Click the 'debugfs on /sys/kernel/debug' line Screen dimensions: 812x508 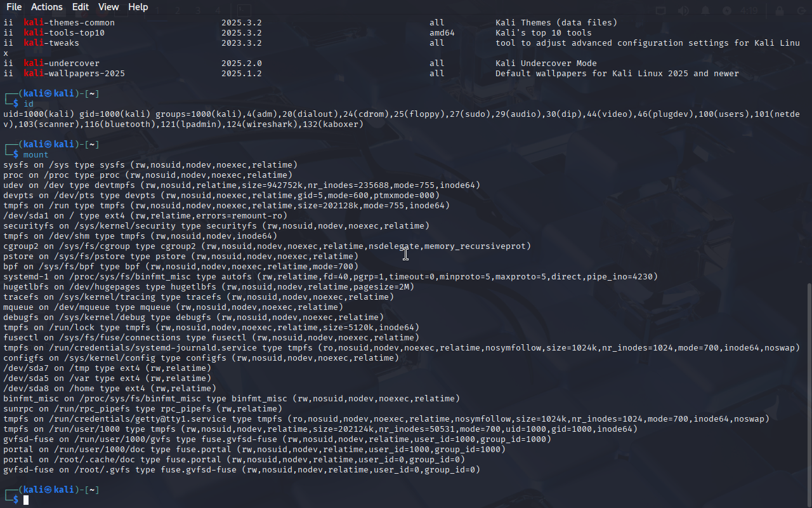[193, 317]
